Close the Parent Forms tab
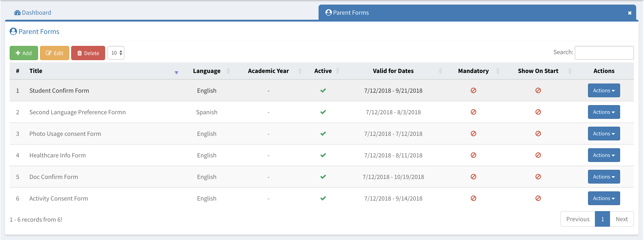The height and width of the screenshot is (240, 644). pos(630,13)
